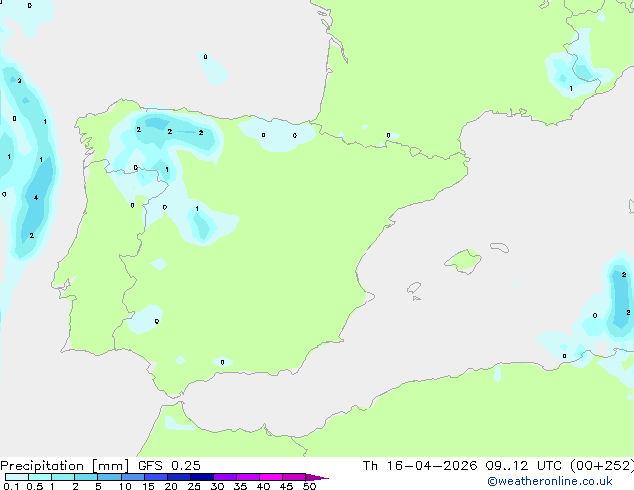Click the lightest 0.1–0.5 mm legend swatch

[17, 477]
